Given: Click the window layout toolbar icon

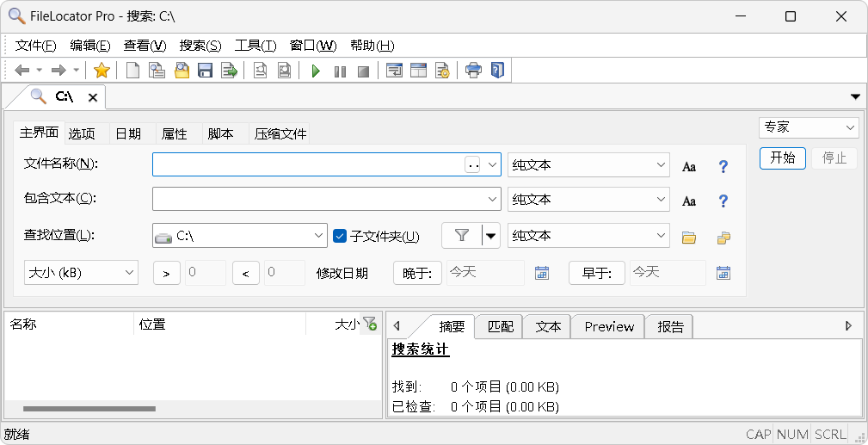Looking at the screenshot, I should pyautogui.click(x=418, y=71).
